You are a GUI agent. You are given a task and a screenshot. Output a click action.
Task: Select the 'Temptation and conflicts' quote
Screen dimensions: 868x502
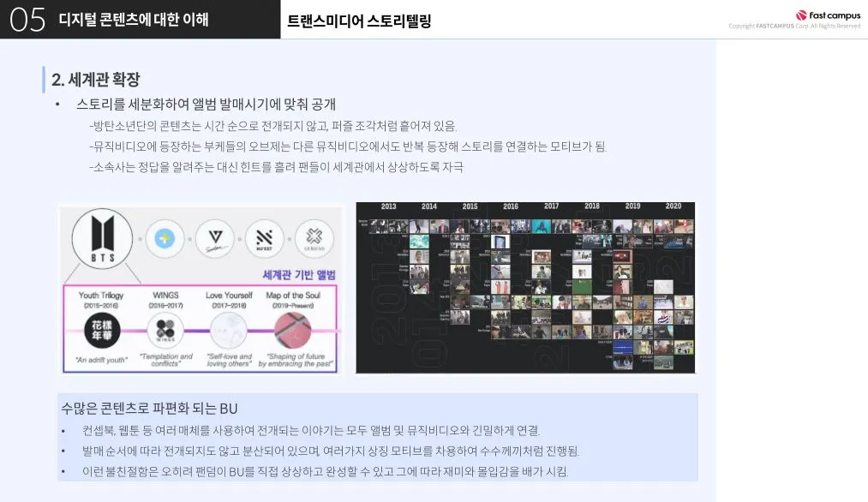coord(165,360)
